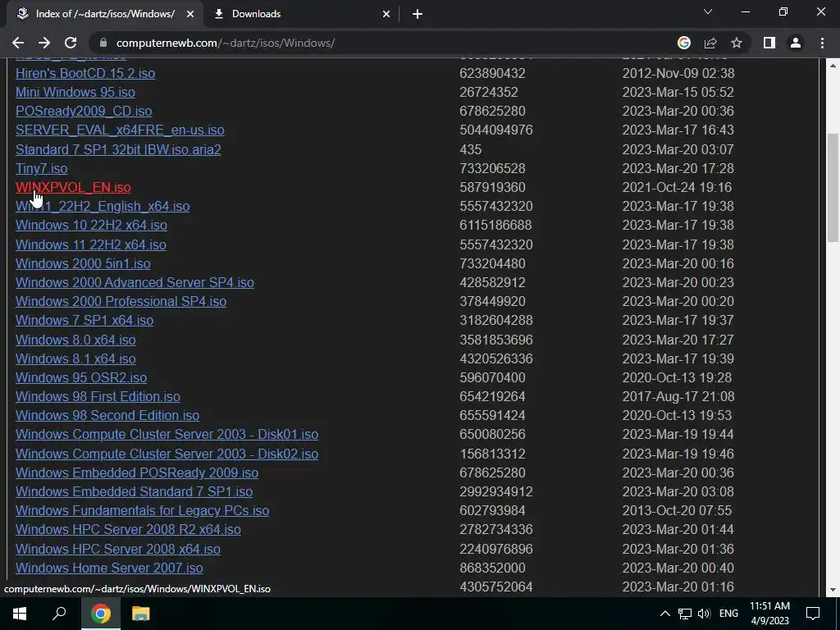Download SERVER_EVAL_x64FRE_en-us.iso
Image resolution: width=840 pixels, height=630 pixels.
120,130
